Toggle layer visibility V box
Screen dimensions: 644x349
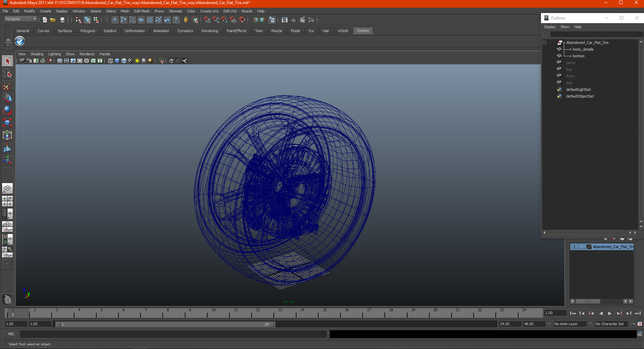pos(574,247)
